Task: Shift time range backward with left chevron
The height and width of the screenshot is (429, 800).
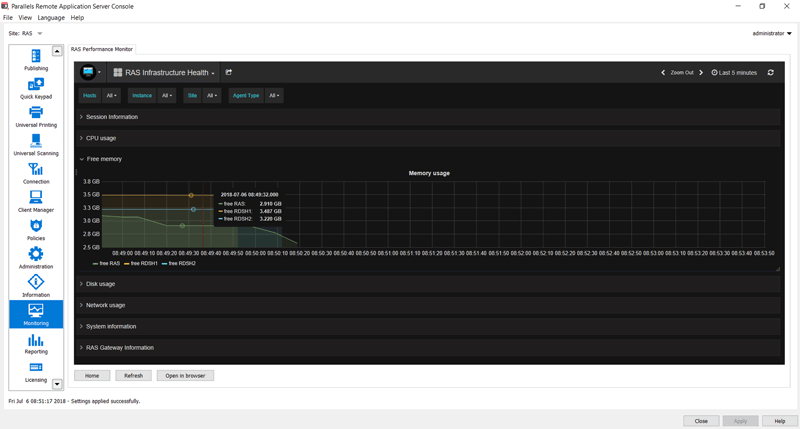Action: tap(663, 72)
